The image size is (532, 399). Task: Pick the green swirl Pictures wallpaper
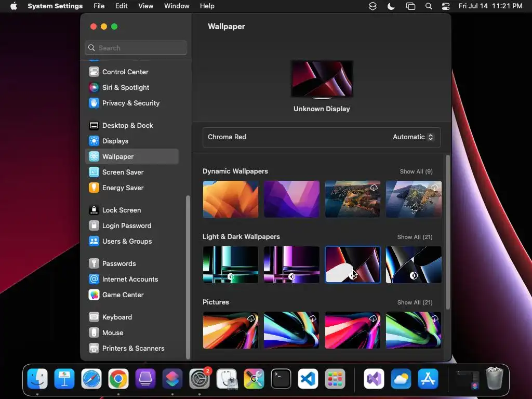pyautogui.click(x=414, y=330)
